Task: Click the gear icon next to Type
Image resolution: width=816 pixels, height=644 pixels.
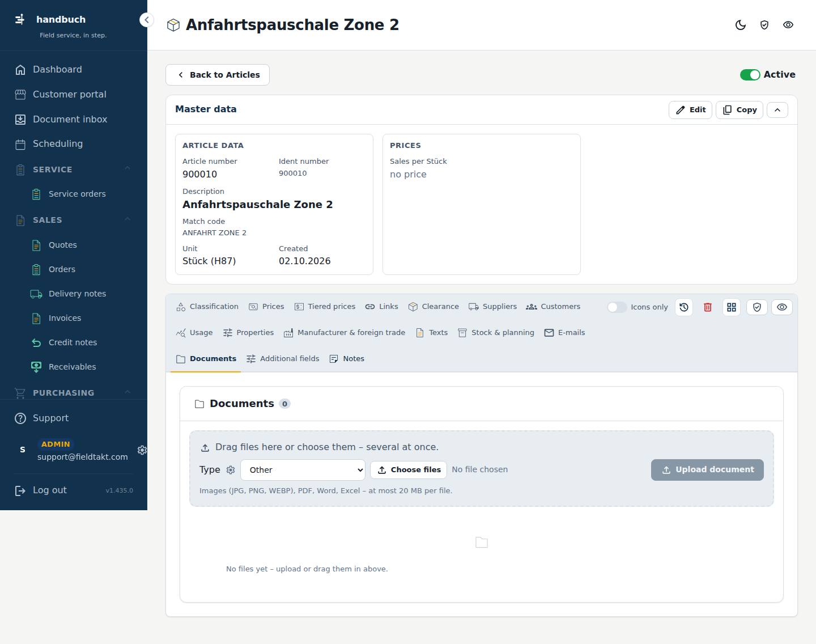Action: pyautogui.click(x=231, y=470)
